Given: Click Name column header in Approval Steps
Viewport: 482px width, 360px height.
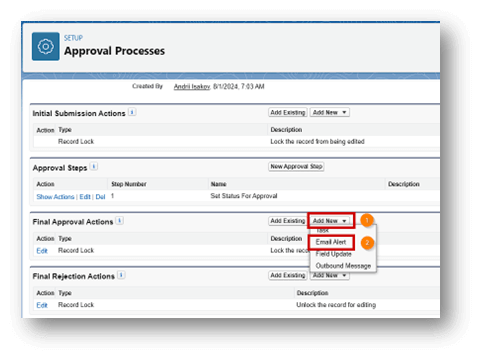Looking at the screenshot, I should 218,184.
